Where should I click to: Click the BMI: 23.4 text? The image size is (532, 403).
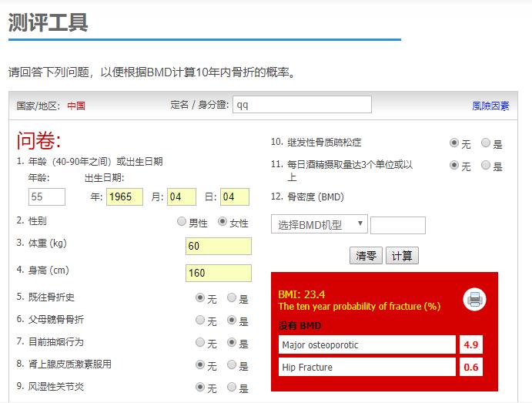pos(301,294)
